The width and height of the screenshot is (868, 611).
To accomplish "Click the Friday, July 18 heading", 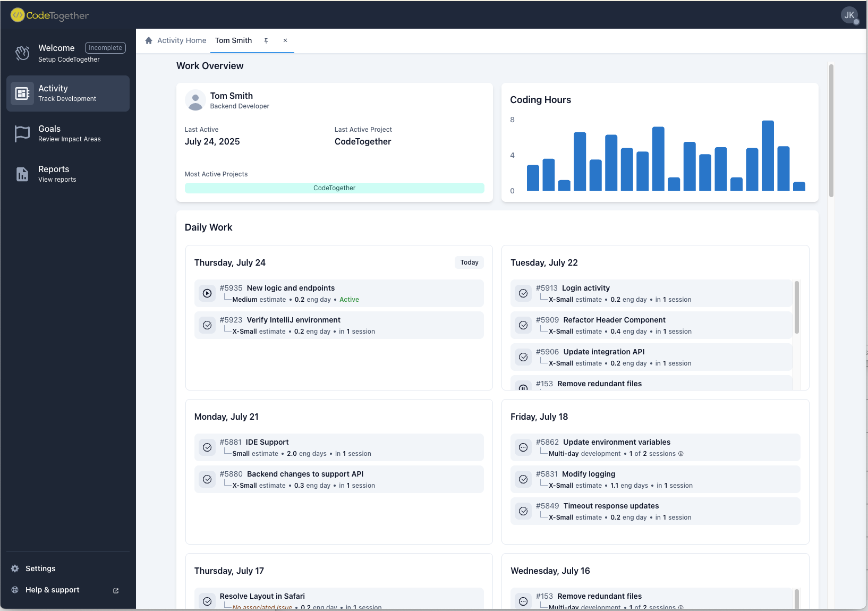I will click(539, 417).
